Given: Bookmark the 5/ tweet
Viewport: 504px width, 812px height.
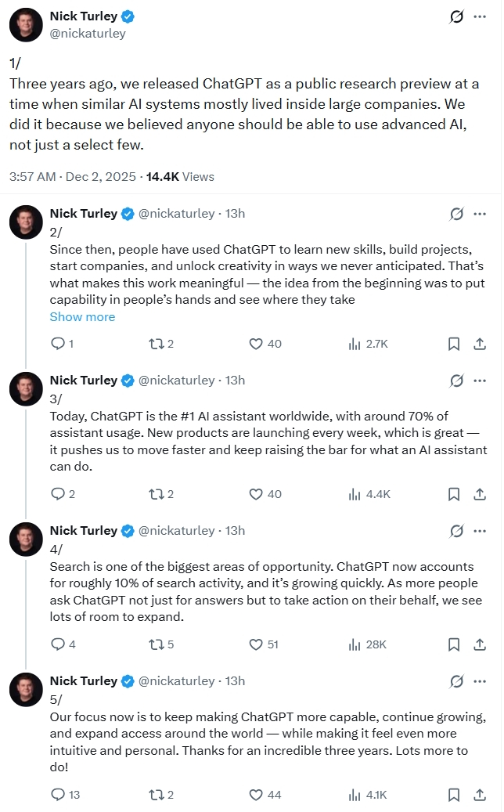Looking at the screenshot, I should tap(453, 795).
